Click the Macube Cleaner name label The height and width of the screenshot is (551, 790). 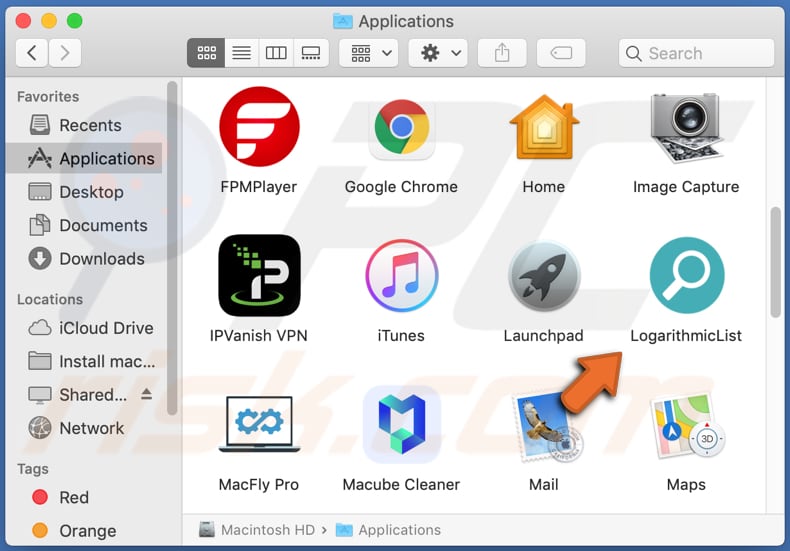click(401, 485)
